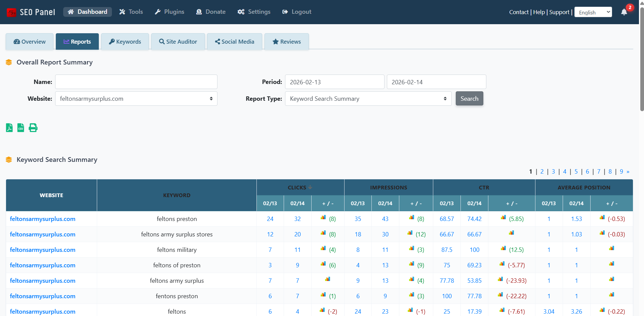Open the Website selection dropdown
644x316 pixels.
click(136, 98)
